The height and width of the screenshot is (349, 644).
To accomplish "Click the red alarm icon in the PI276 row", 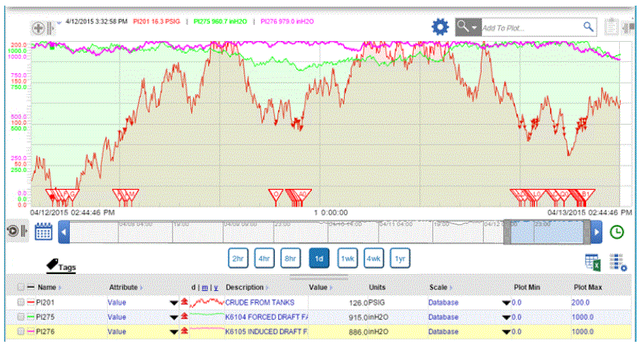I will [x=184, y=331].
